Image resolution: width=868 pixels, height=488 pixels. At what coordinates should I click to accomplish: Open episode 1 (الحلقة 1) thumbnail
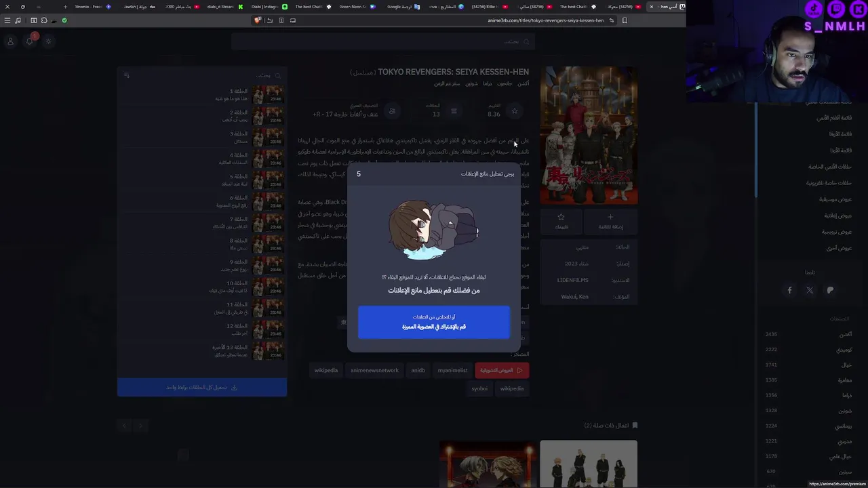267,95
